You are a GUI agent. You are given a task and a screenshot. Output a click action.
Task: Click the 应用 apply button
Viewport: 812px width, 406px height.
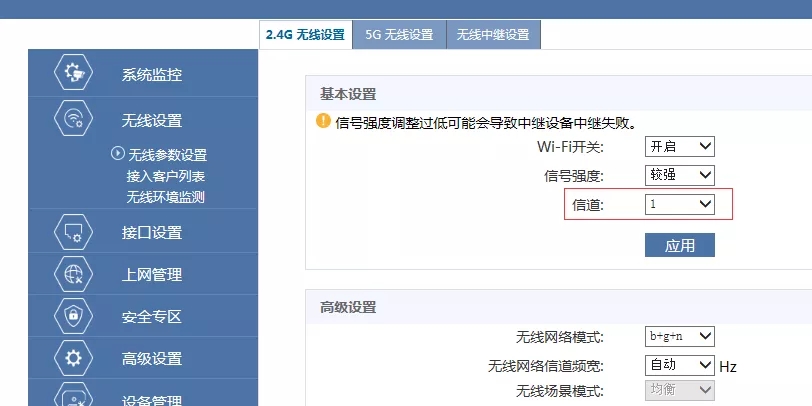[679, 245]
